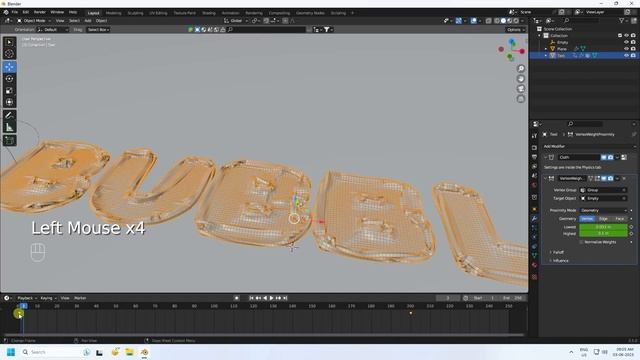The width and height of the screenshot is (640, 360).
Task: Open the World properties tab
Action: (x=534, y=185)
